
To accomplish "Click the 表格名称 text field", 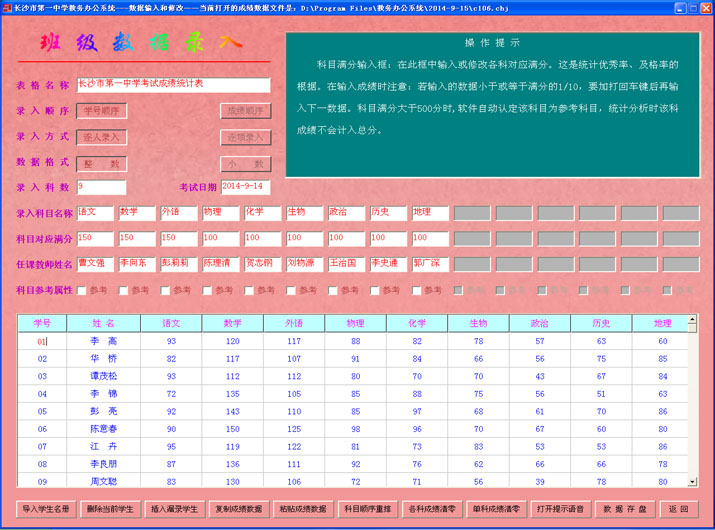I will tap(173, 85).
